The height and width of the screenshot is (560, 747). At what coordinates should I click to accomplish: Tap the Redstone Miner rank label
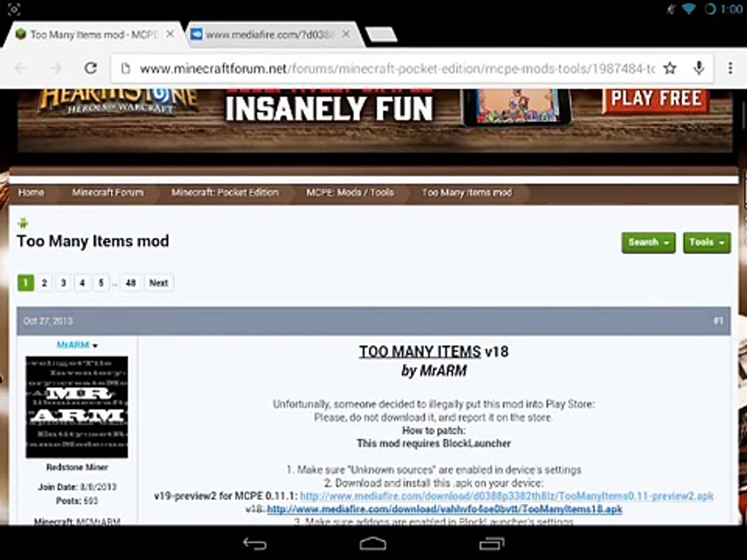coord(77,467)
